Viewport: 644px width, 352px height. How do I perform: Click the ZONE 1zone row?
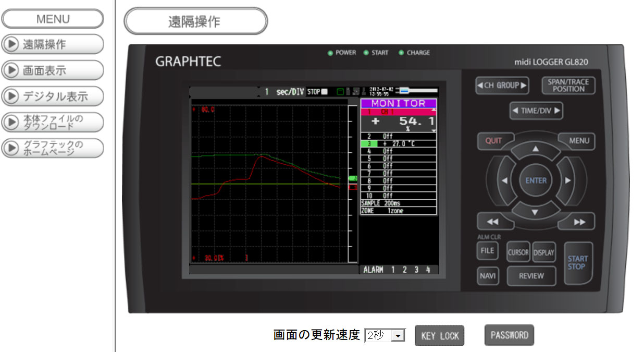tap(398, 211)
